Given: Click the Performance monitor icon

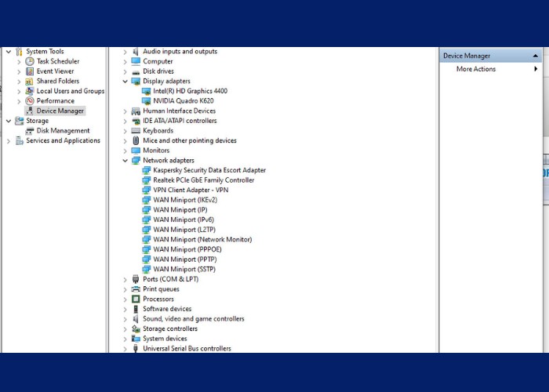Looking at the screenshot, I should pos(30,101).
